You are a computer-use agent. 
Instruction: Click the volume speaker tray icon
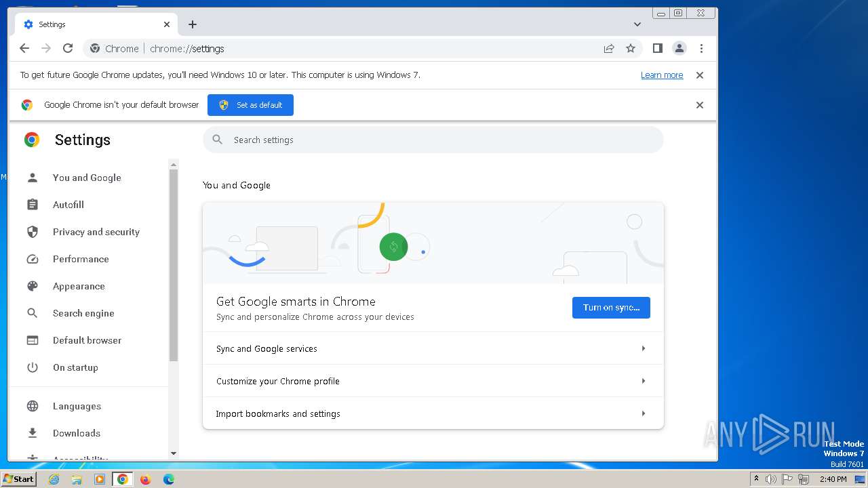click(x=771, y=479)
